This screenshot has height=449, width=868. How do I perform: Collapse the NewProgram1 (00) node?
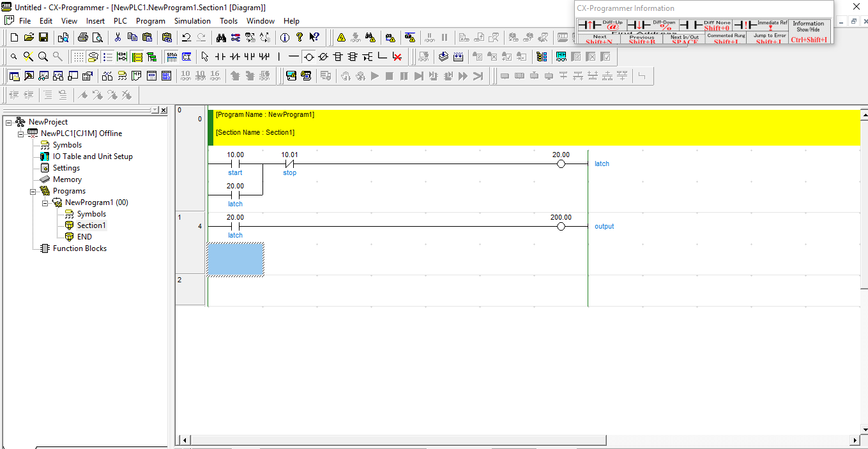45,202
